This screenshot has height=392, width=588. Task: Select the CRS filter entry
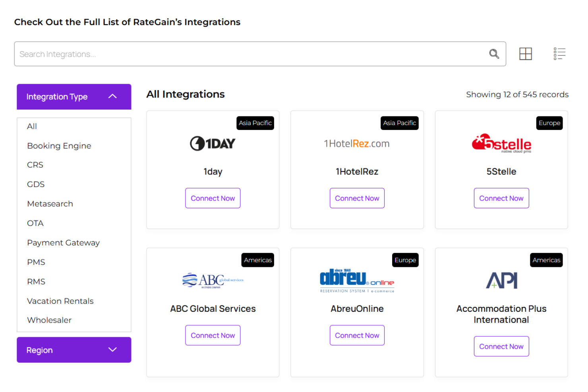[x=35, y=164]
